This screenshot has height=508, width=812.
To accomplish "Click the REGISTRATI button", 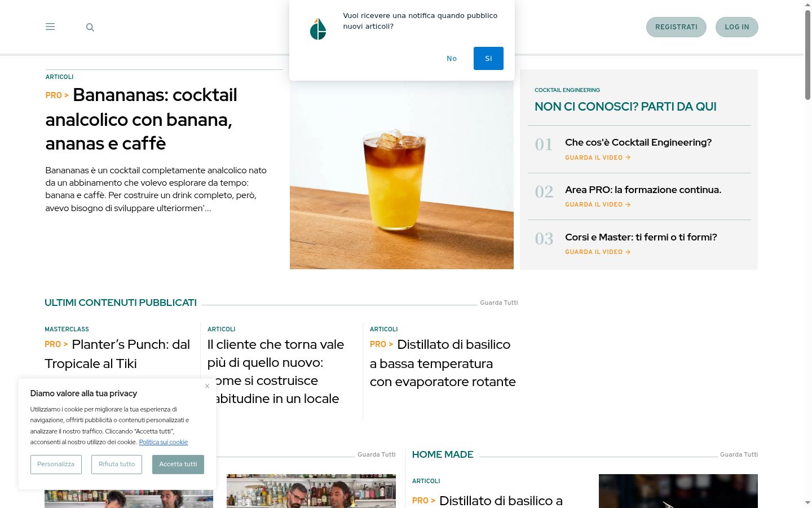I will pyautogui.click(x=676, y=27).
